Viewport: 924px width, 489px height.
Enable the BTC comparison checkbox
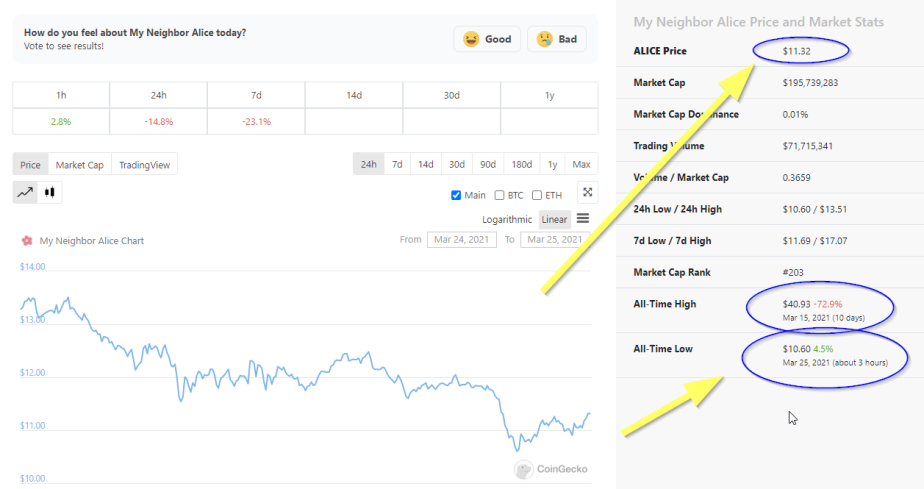click(x=500, y=195)
